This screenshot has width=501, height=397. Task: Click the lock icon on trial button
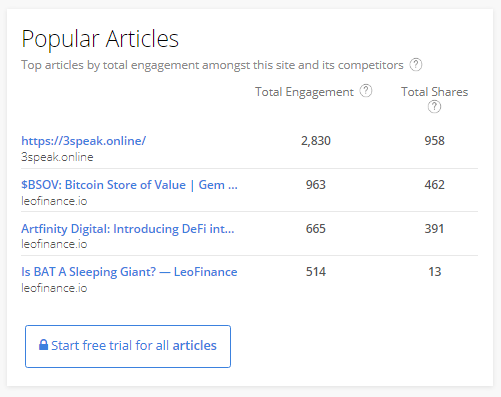pyautogui.click(x=43, y=345)
